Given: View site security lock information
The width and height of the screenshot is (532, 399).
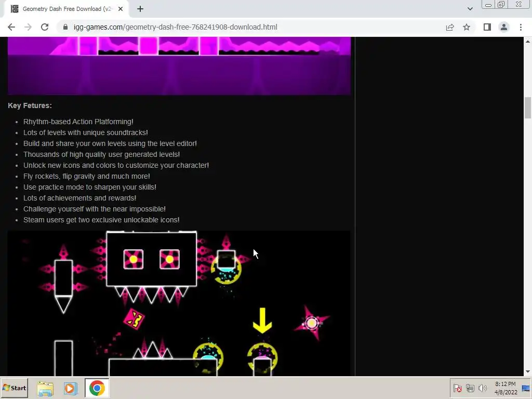Looking at the screenshot, I should (x=65, y=27).
